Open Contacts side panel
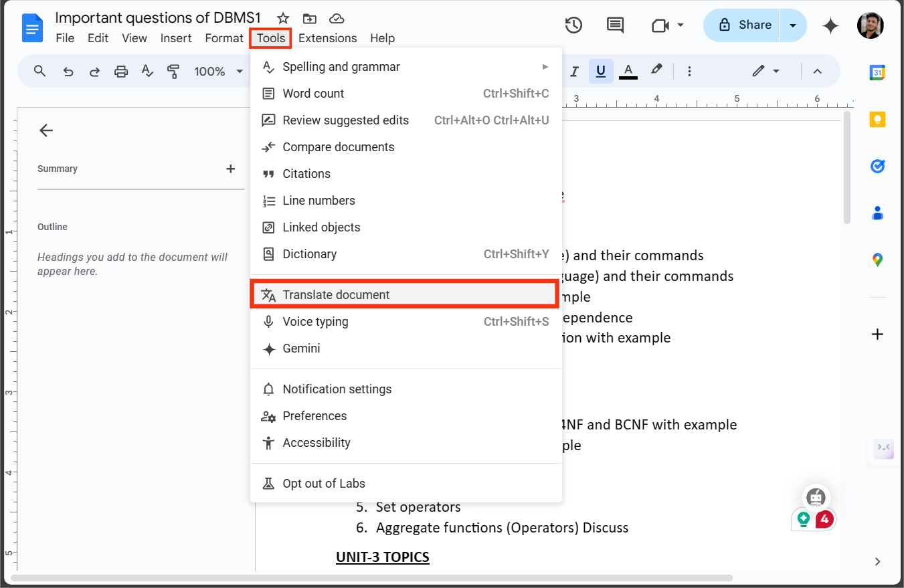The height and width of the screenshot is (588, 904). point(878,213)
